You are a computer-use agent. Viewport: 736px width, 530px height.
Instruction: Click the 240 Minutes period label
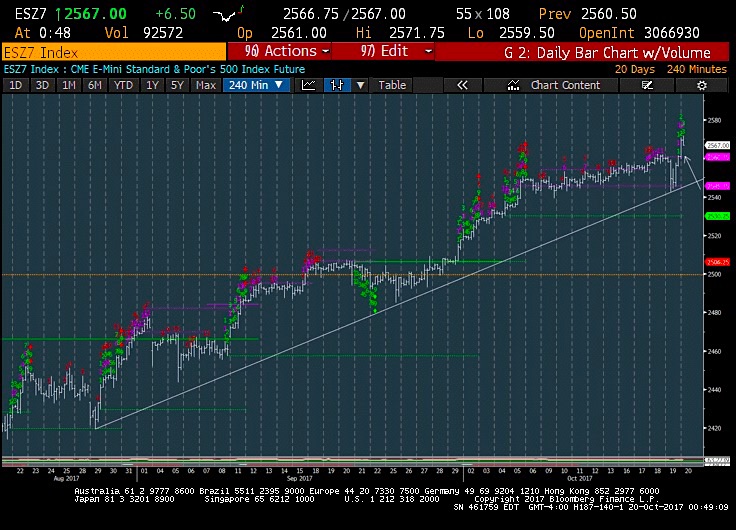coord(697,69)
